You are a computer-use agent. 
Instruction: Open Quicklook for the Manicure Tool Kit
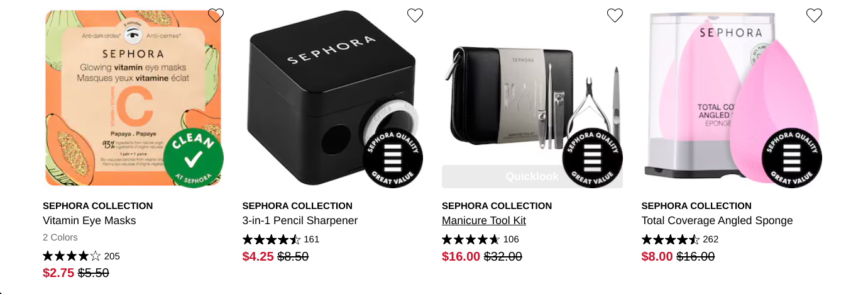click(532, 176)
